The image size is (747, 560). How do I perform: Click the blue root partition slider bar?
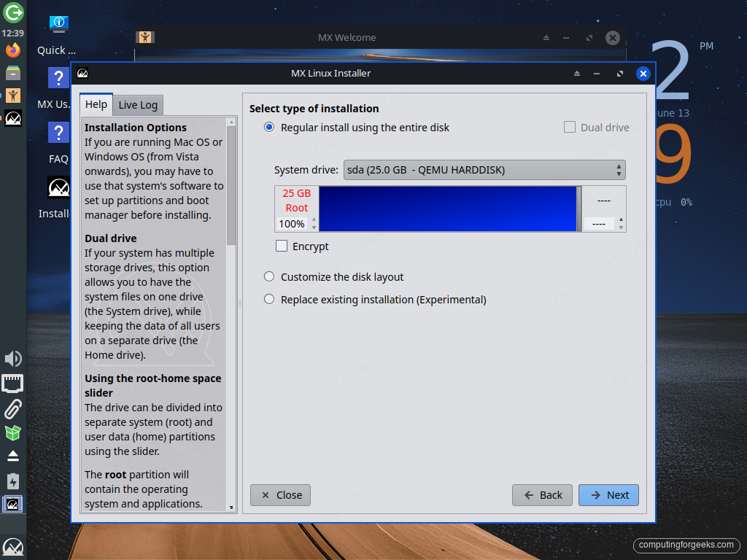[447, 209]
